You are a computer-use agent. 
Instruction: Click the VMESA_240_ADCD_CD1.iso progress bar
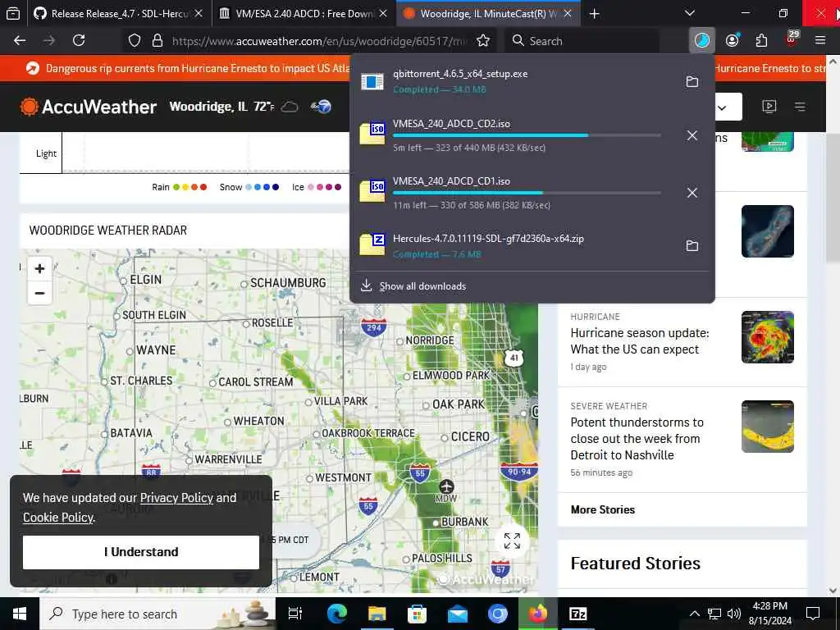click(527, 193)
